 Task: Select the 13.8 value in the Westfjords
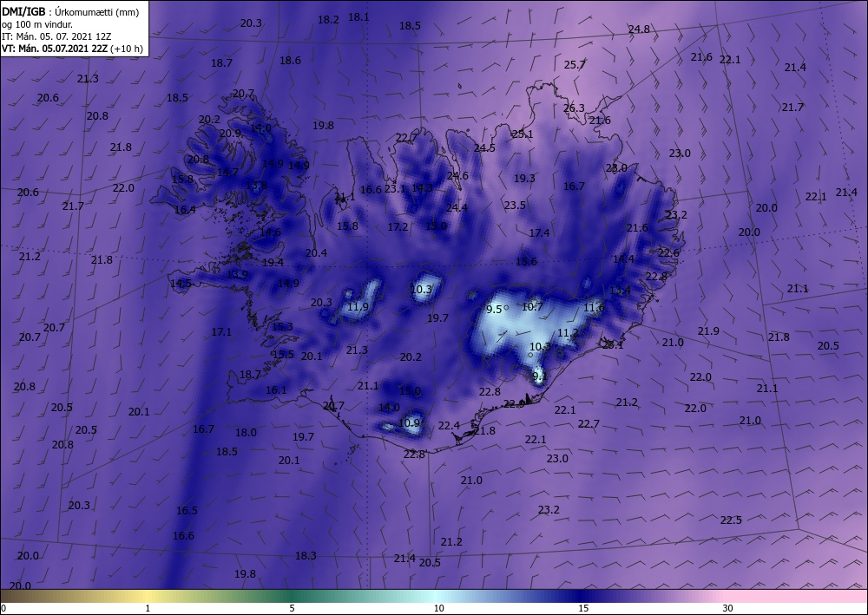tap(256, 186)
